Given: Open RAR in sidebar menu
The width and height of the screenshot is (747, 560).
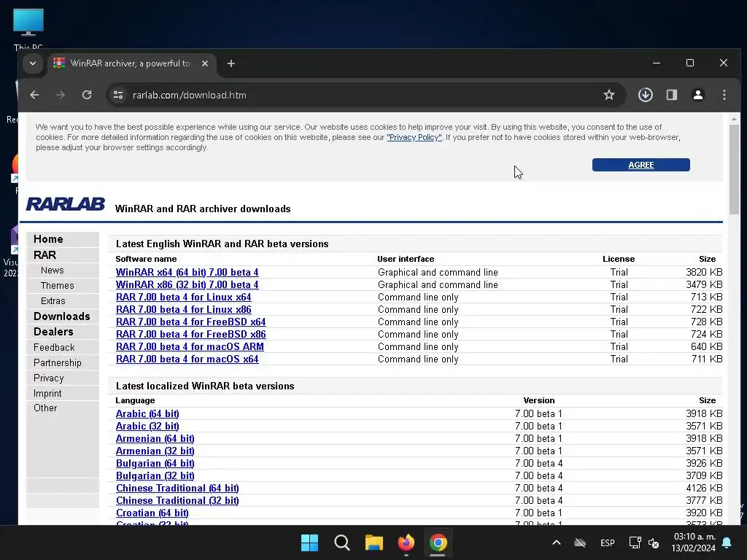Looking at the screenshot, I should [44, 255].
